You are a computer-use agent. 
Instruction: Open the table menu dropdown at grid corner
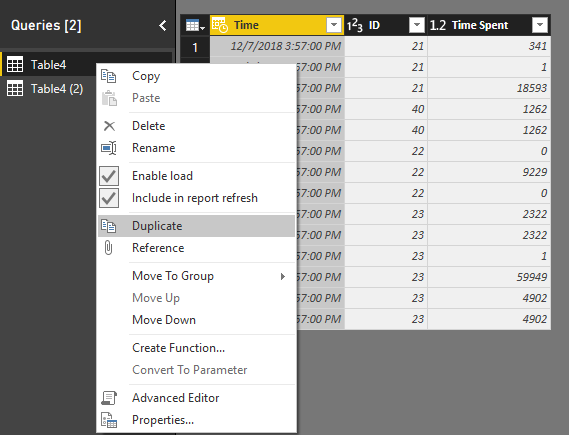pos(195,26)
